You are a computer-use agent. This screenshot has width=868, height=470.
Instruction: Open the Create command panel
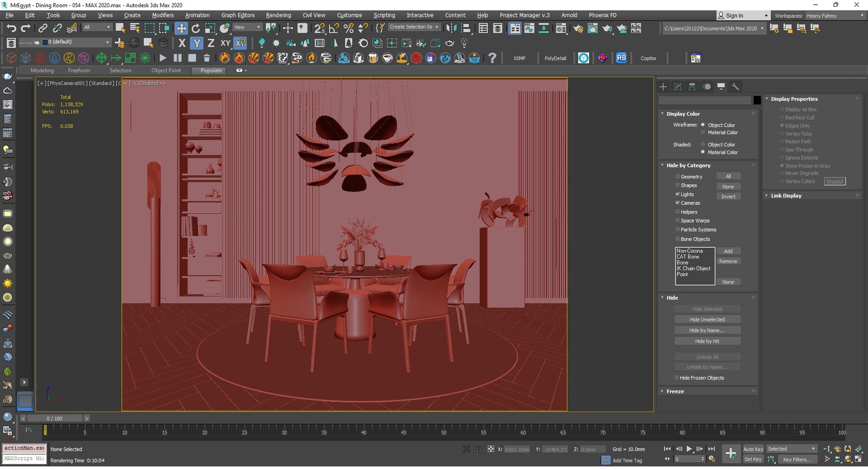(x=663, y=87)
